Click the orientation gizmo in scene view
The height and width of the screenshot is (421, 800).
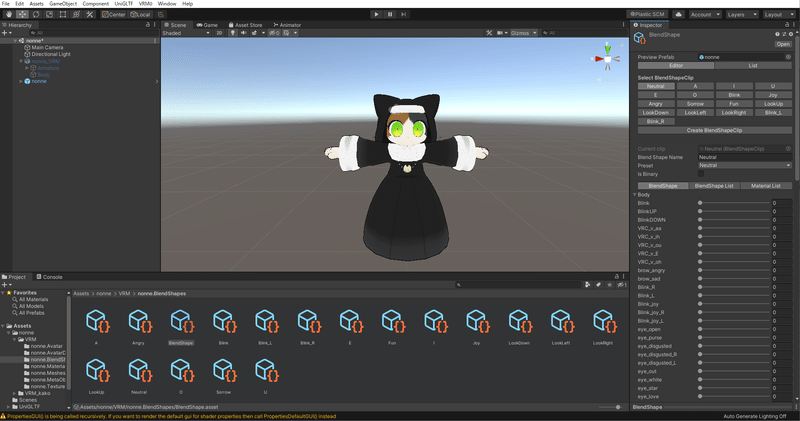[608, 59]
